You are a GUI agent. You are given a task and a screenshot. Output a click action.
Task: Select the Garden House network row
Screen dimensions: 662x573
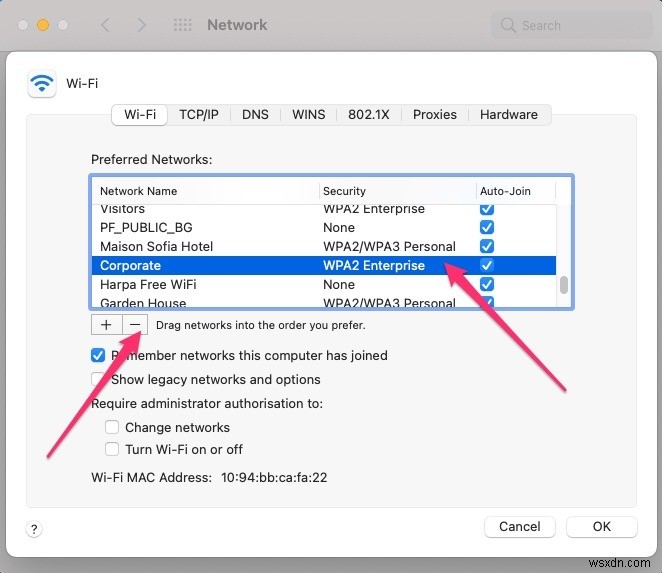pos(324,301)
